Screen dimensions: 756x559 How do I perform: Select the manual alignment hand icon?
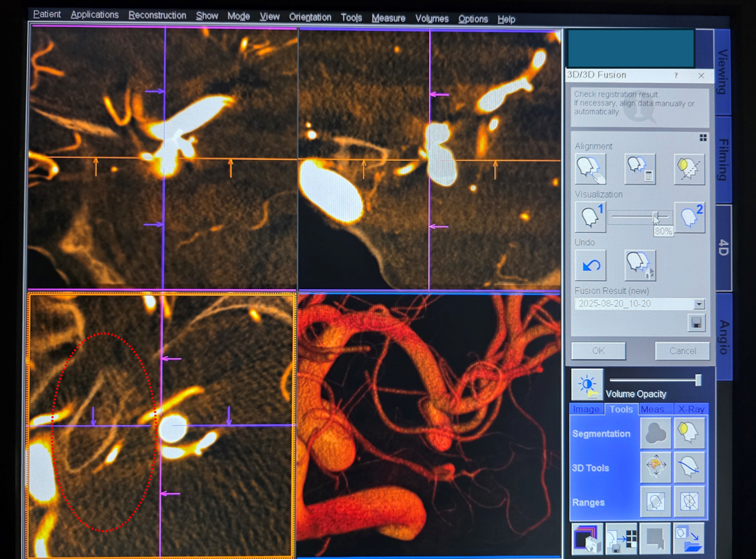(590, 169)
